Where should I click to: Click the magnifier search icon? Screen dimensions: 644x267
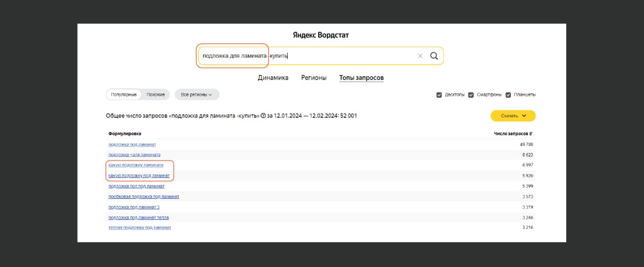[x=434, y=56]
